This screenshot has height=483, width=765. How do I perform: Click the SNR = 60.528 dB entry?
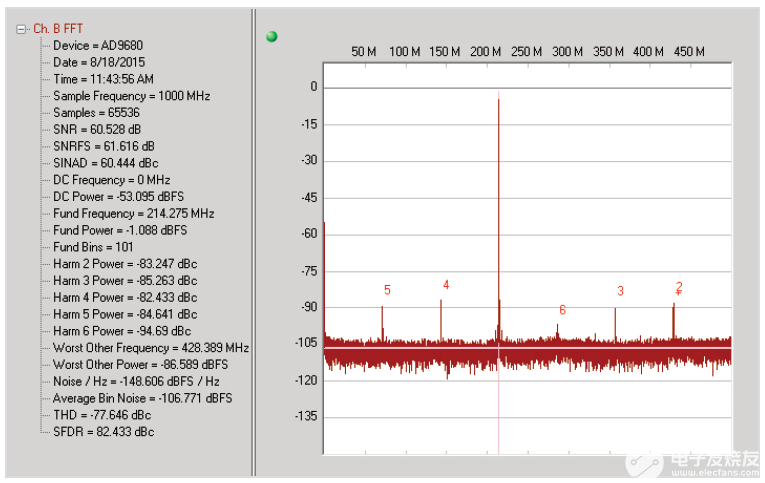[97, 130]
